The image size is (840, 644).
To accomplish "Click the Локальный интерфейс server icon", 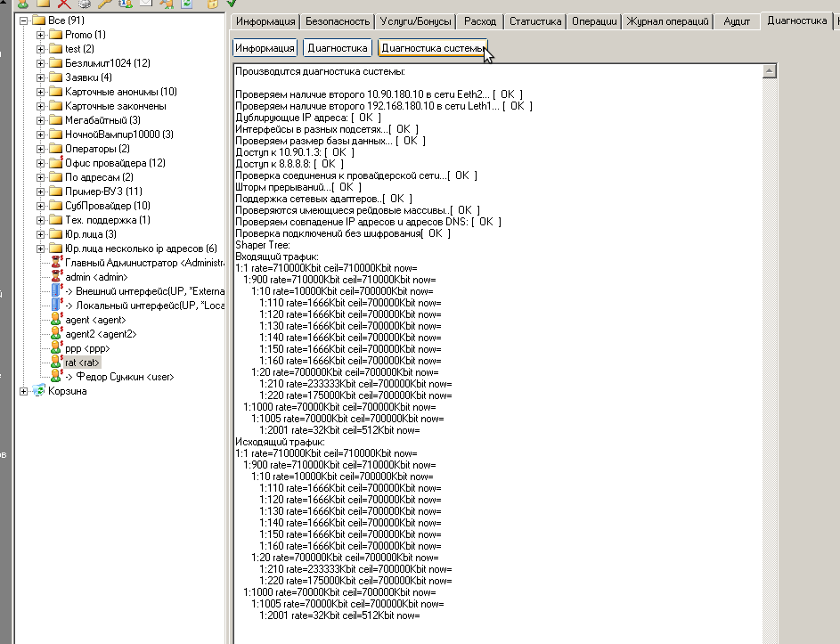I will tap(56, 305).
